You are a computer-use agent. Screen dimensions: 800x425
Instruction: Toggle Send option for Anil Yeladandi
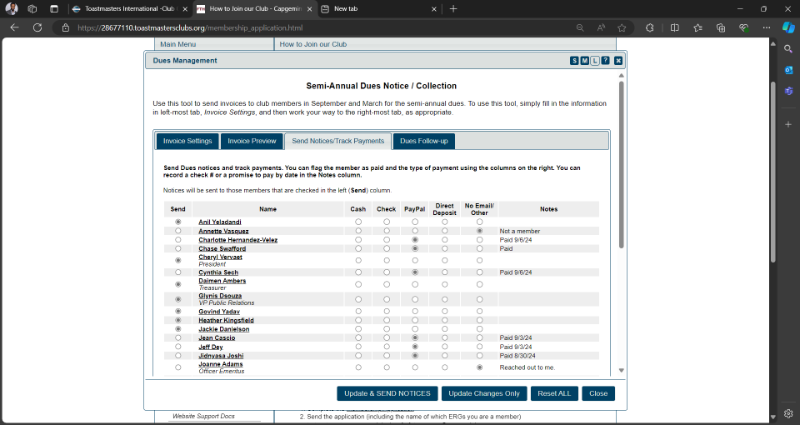(178, 222)
